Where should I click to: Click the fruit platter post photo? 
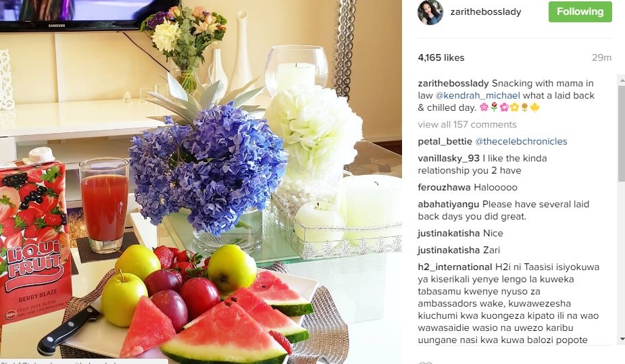tap(201, 182)
